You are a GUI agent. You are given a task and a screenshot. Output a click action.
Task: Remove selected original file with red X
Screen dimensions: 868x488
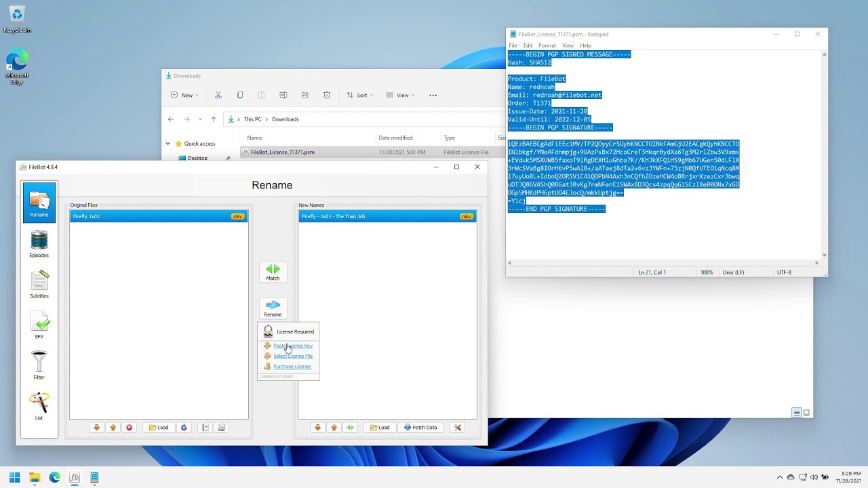[129, 428]
